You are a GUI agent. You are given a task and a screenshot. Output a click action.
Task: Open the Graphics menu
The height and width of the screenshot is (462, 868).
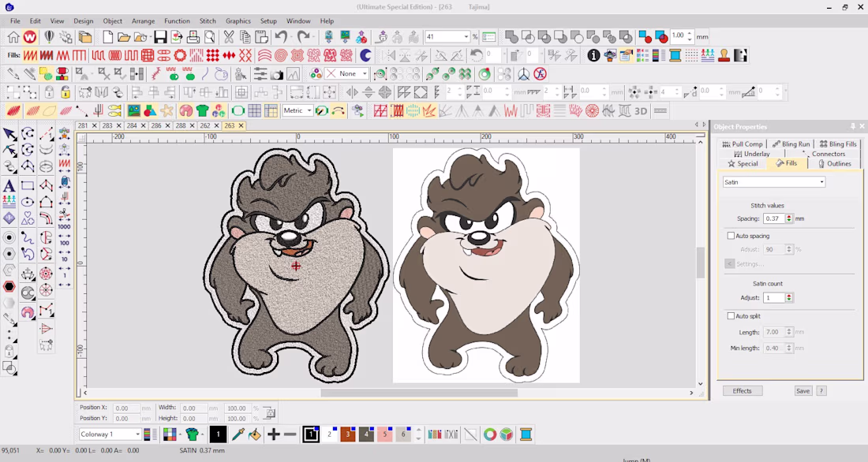click(x=238, y=21)
